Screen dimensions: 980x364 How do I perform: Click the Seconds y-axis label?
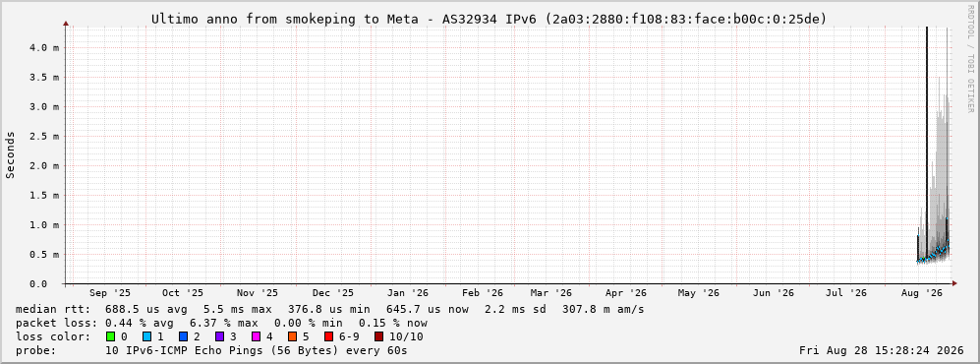[x=10, y=155]
